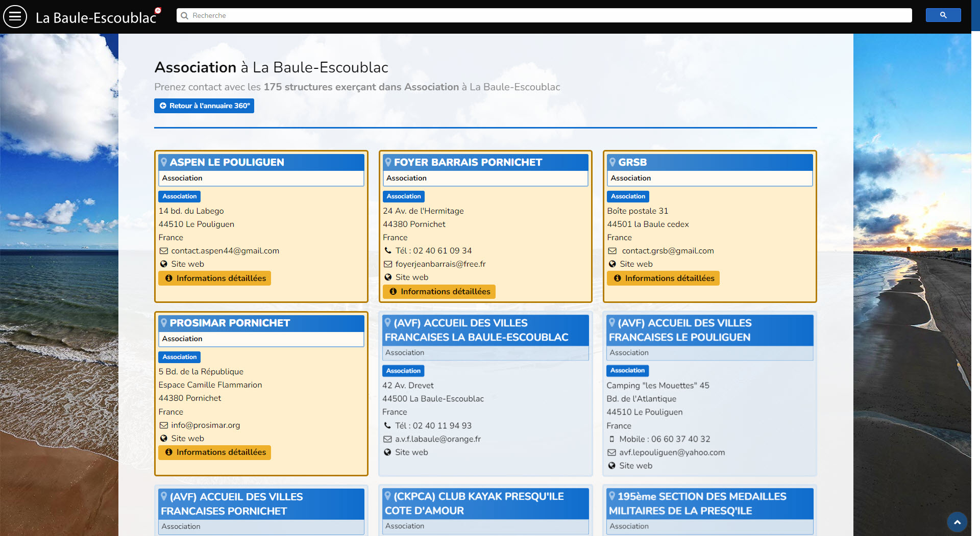Click map pin icon beside FOYER BARRAIS PORNICHET
This screenshot has width=980, height=536.
pyautogui.click(x=388, y=162)
